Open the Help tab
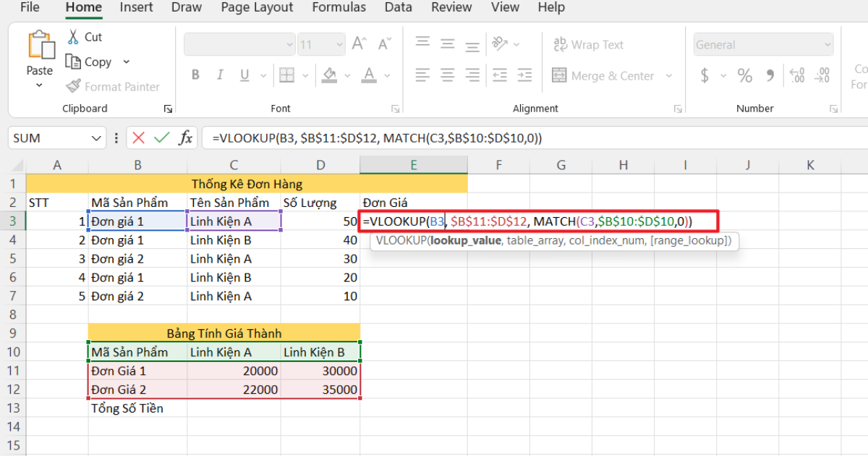 click(550, 8)
